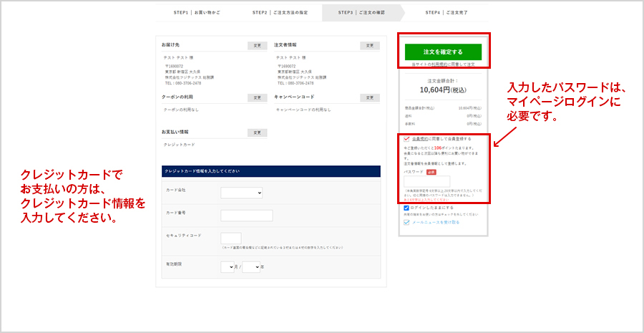Image resolution: width=644 pixels, height=333 pixels.
Task: Click the パスワード input field
Action: [426, 182]
